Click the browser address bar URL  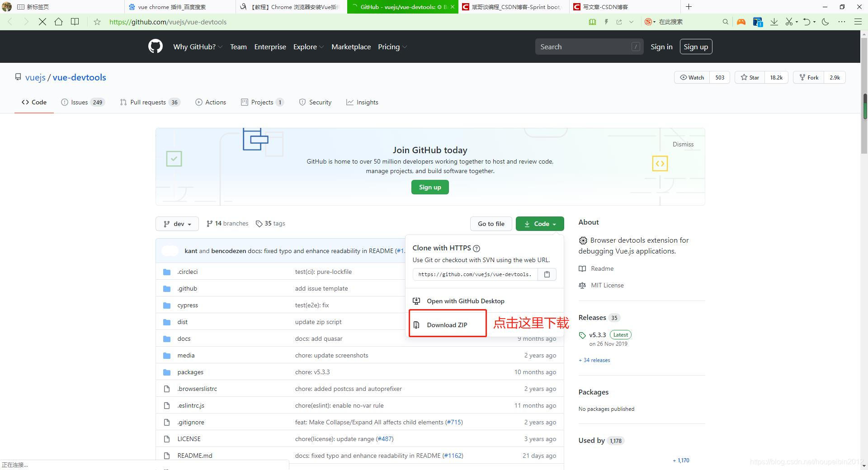click(168, 22)
